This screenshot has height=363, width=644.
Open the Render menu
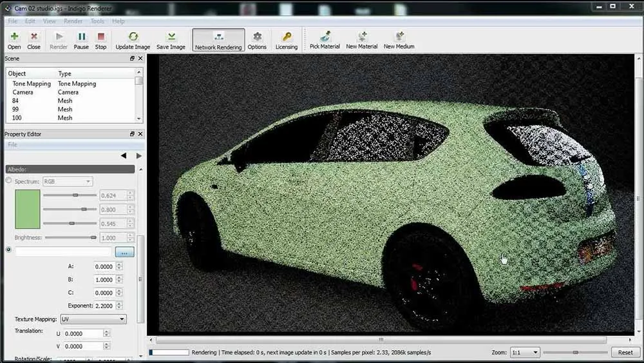click(73, 21)
